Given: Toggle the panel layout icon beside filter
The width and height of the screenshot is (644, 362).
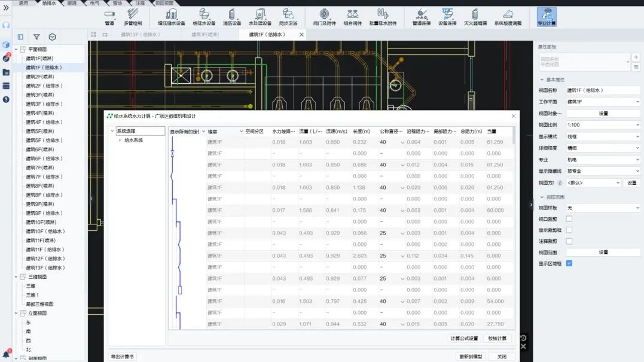Looking at the screenshot, I should 20,37.
